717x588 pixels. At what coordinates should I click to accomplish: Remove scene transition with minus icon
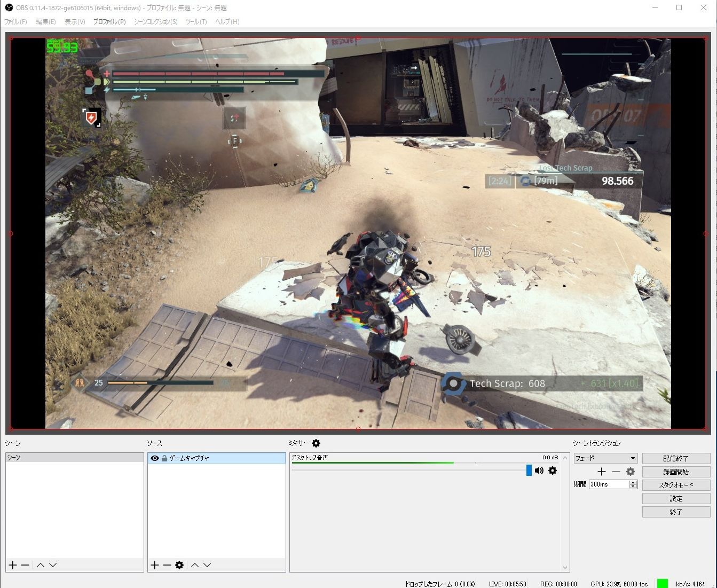[x=616, y=472]
